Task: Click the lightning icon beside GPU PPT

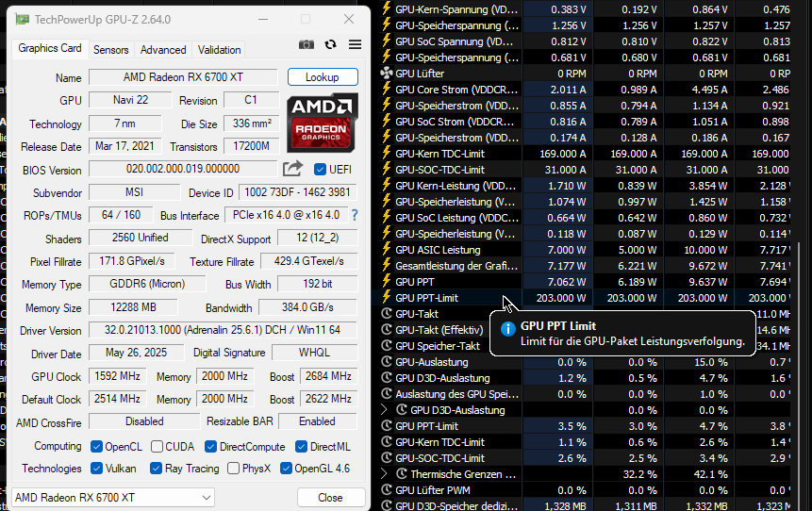Action: pos(387,282)
